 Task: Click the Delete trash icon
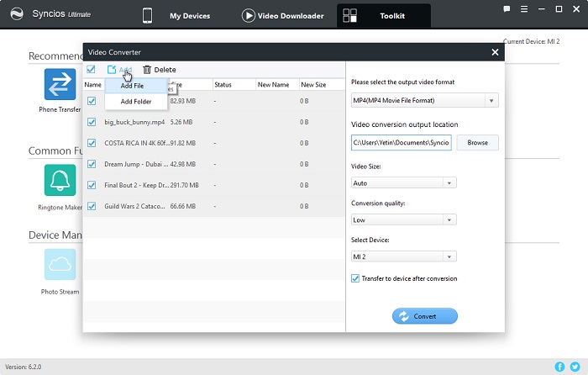tap(147, 70)
